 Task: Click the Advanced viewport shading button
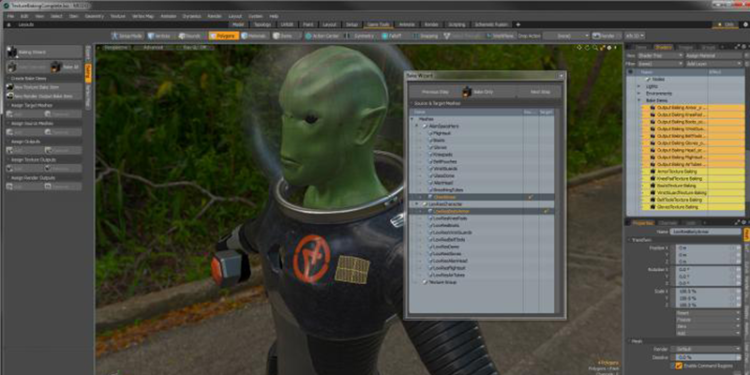pos(153,47)
